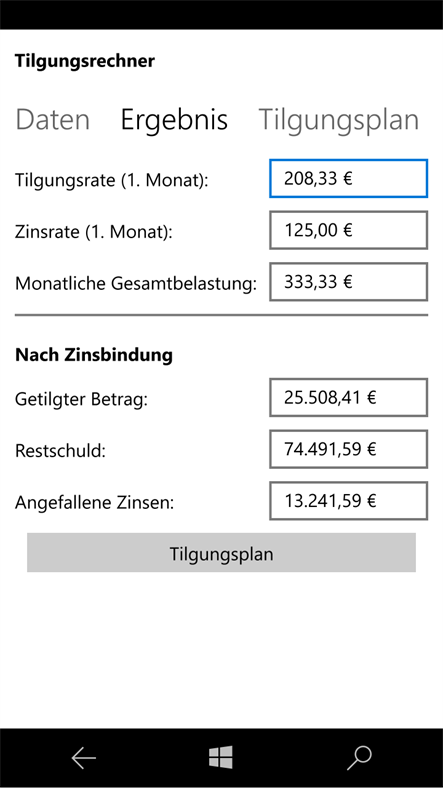This screenshot has height=788, width=443.
Task: Click the Tilgungsrechner app title
Action: (x=85, y=62)
